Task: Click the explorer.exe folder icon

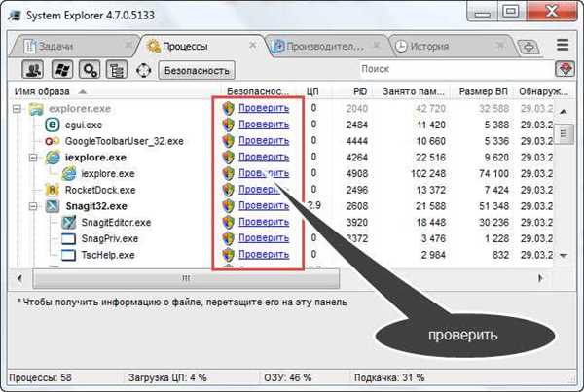Action: click(36, 109)
